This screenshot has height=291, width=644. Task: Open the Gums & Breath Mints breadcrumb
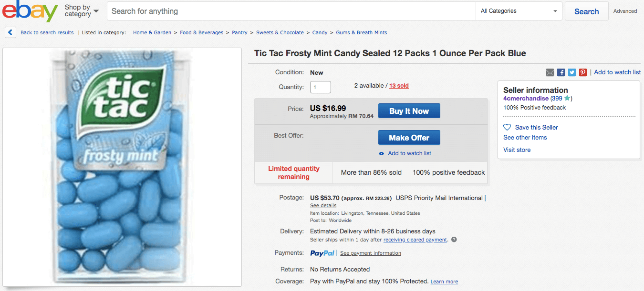point(361,32)
